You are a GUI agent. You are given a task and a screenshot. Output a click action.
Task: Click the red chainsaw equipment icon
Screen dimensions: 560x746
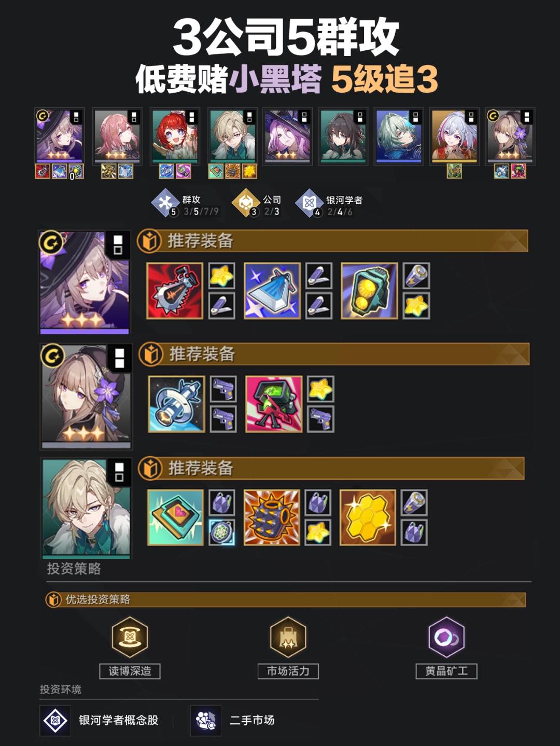(175, 291)
